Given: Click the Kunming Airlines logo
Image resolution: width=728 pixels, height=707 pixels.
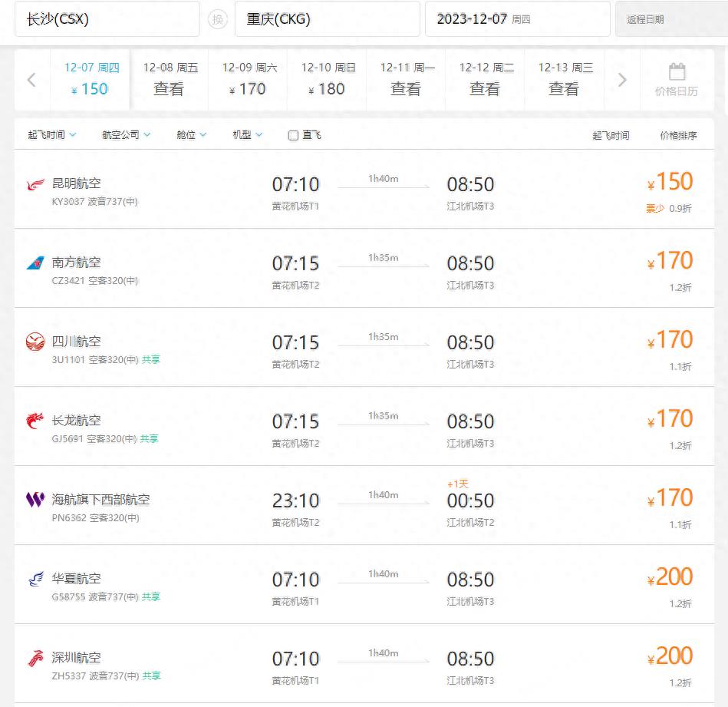Looking at the screenshot, I should (x=35, y=185).
